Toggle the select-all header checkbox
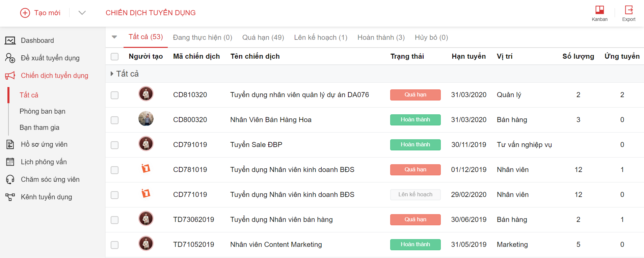This screenshot has height=258, width=644. [115, 57]
